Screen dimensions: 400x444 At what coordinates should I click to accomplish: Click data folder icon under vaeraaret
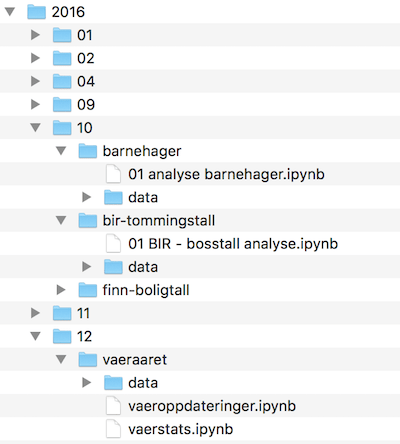coord(113,383)
